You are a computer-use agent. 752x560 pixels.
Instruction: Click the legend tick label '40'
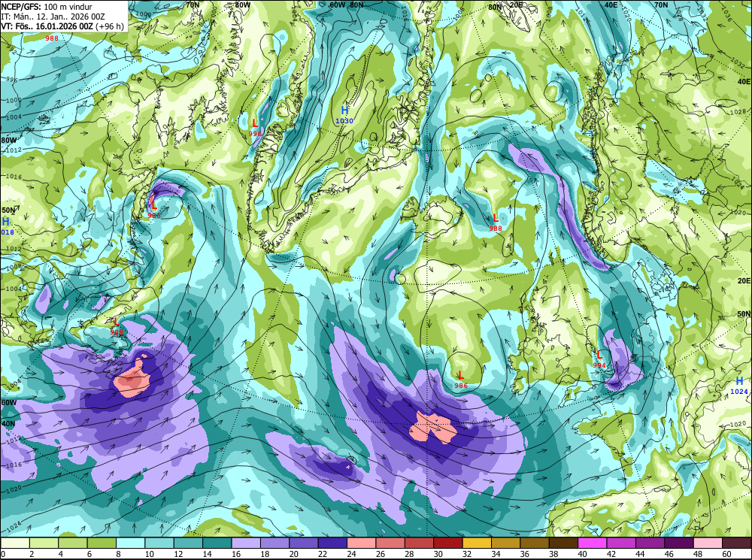tap(582, 554)
